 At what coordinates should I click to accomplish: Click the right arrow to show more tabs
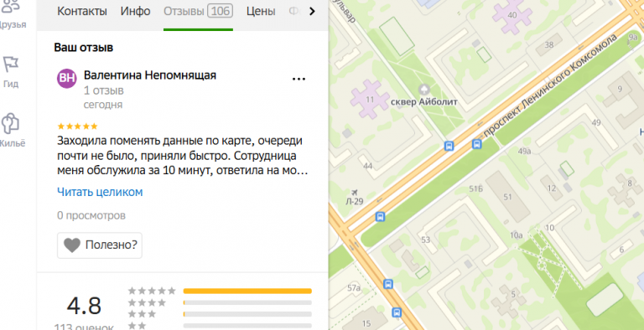coord(312,12)
